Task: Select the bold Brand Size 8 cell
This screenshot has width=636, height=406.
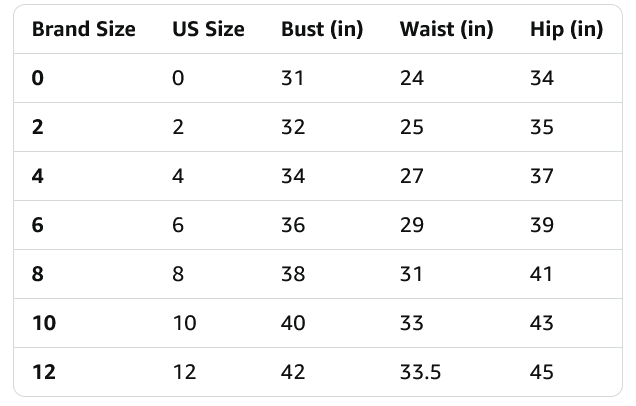Action: (38, 274)
